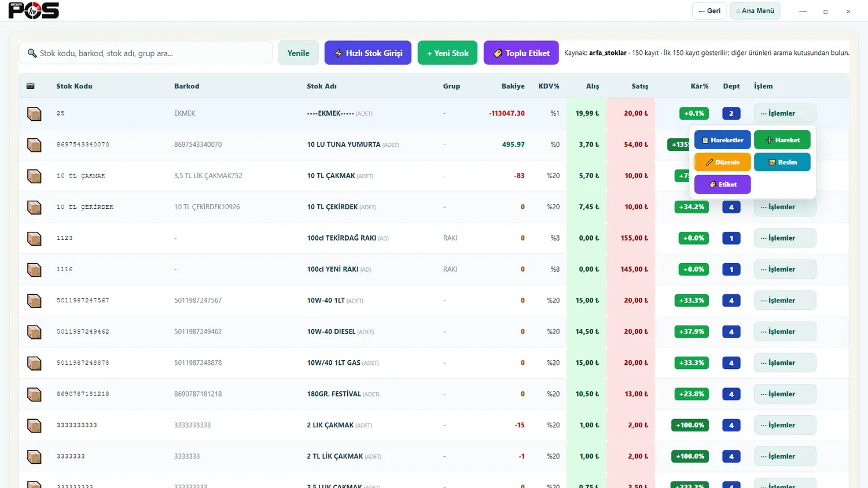Click the box icon for ----EKMEK----- row
The height and width of the screenshot is (488, 868).
(x=34, y=113)
